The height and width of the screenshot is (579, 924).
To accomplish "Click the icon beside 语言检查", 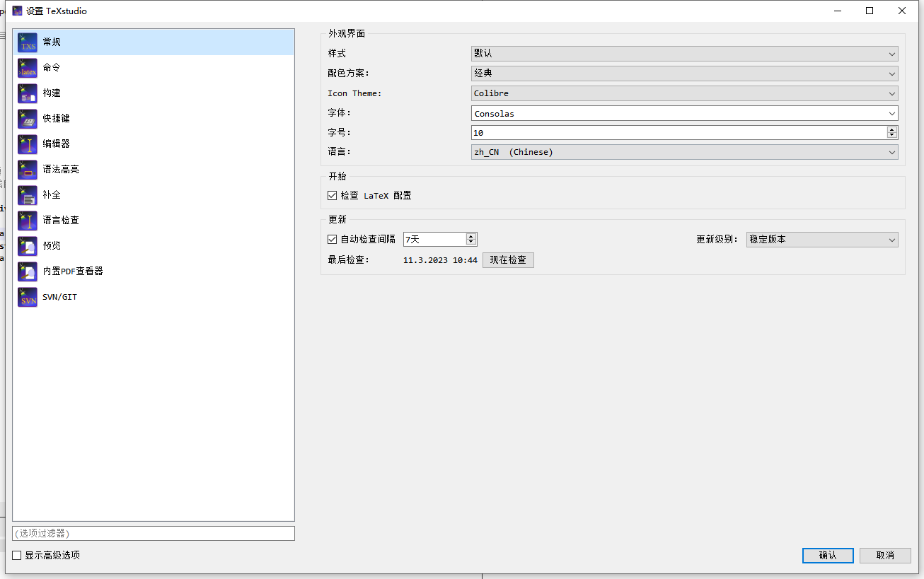I will (28, 220).
